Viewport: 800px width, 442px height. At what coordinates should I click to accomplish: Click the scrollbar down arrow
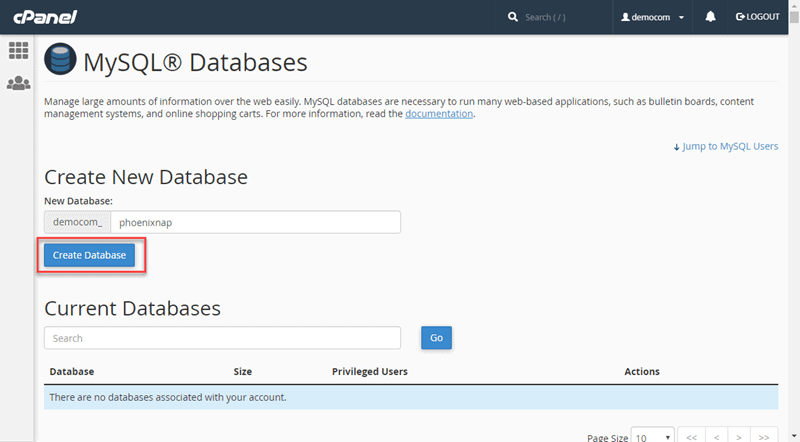794,437
